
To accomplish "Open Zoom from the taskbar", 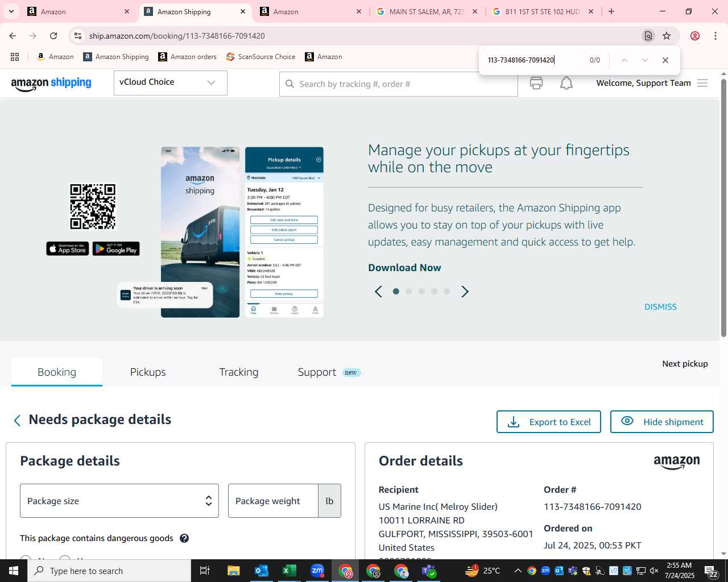I will (317, 571).
